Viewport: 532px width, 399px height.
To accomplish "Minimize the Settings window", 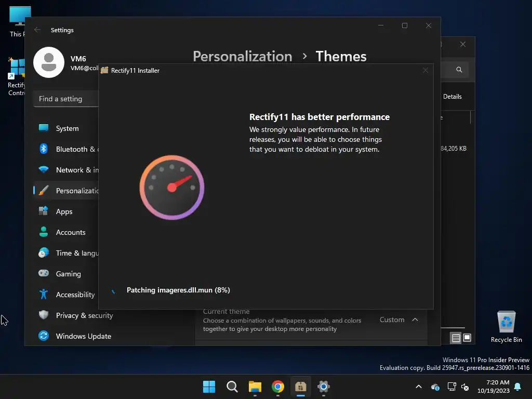I will [381, 25].
